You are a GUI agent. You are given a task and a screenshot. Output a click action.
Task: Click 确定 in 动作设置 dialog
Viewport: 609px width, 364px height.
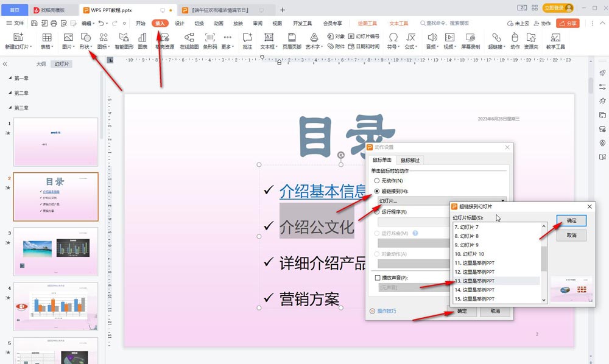tap(462, 311)
